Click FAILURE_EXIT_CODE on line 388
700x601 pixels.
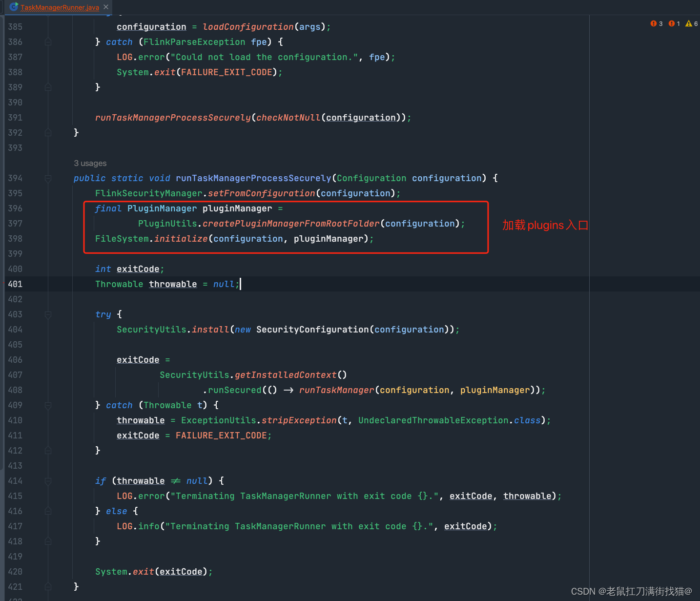click(226, 72)
